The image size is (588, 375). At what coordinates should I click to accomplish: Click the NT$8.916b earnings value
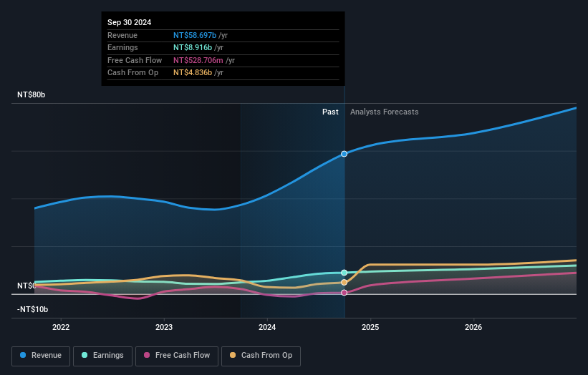[193, 47]
